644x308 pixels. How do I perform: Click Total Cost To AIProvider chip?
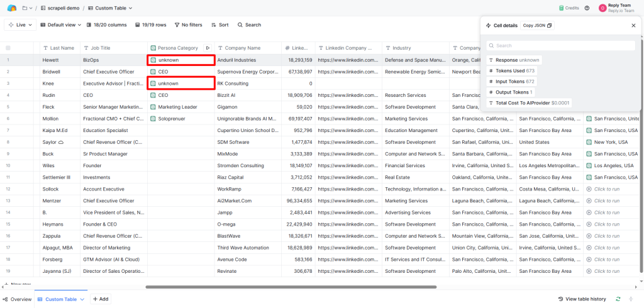click(529, 102)
